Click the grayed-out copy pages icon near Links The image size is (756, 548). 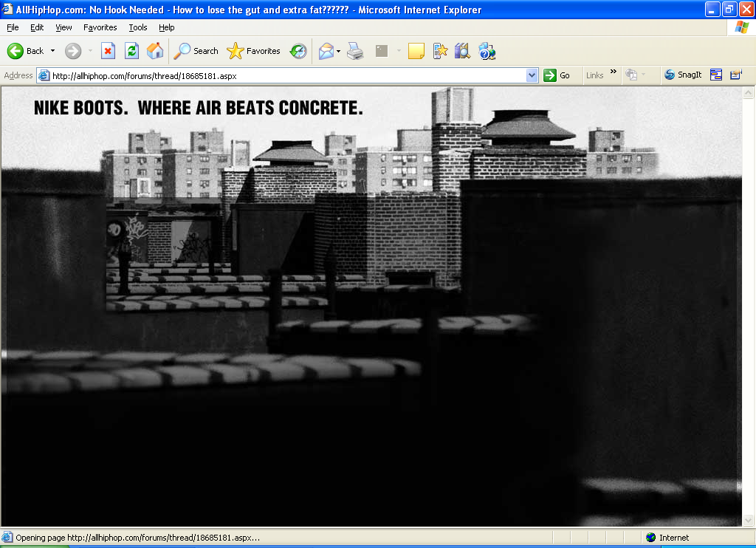point(631,75)
